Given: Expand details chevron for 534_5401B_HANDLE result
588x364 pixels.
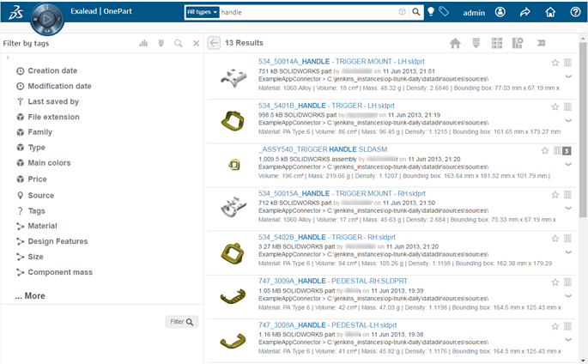Looking at the screenshot, I should 568,120.
